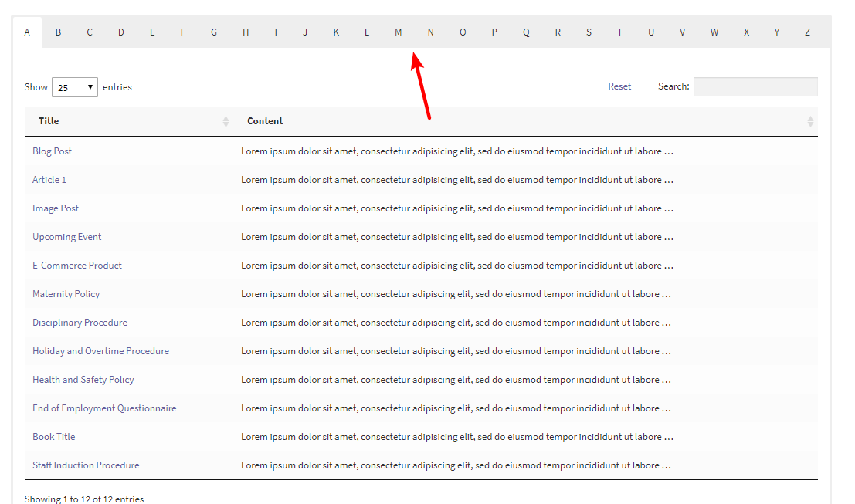Viewport: 855px width, 504px height.
Task: View the Maternity Policy document
Action: 66,293
